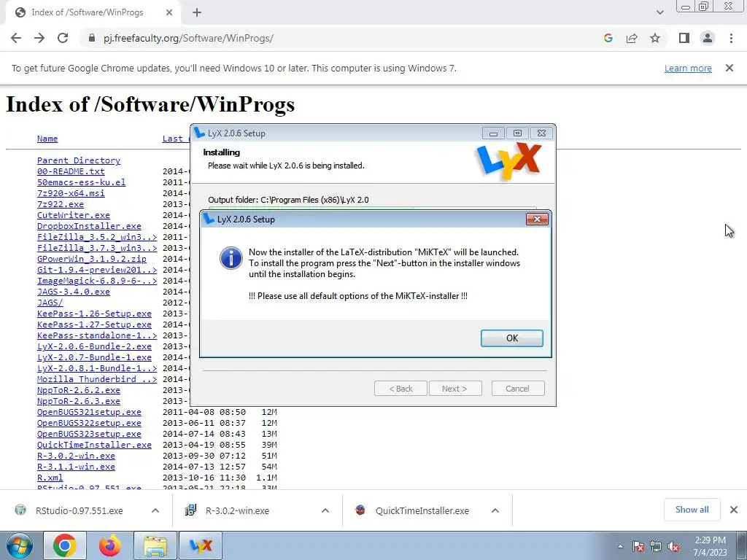Share this page via the share icon
The height and width of the screenshot is (560, 747).
[x=632, y=38]
